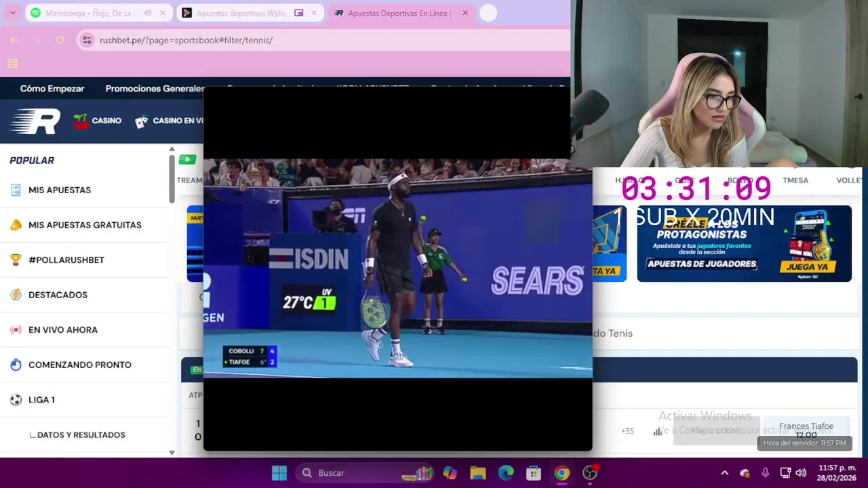The height and width of the screenshot is (488, 868).
Task: Open Casino en Vivo cards icon
Action: [141, 122]
